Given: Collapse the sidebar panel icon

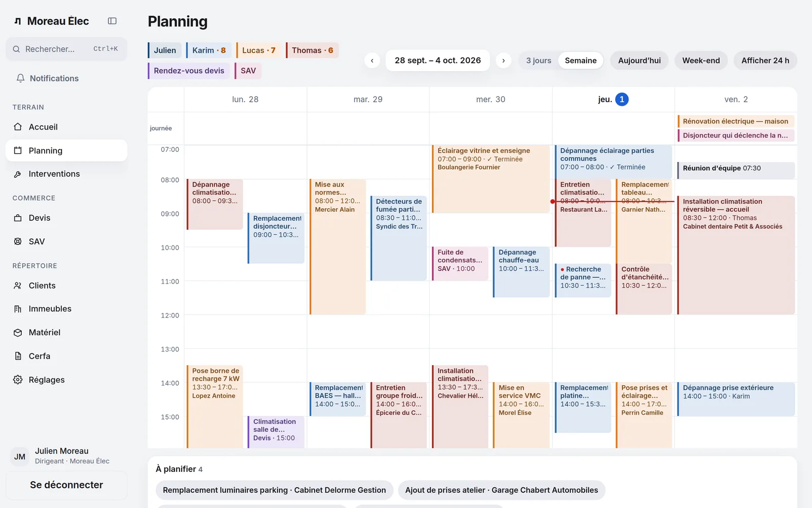Looking at the screenshot, I should [x=112, y=21].
